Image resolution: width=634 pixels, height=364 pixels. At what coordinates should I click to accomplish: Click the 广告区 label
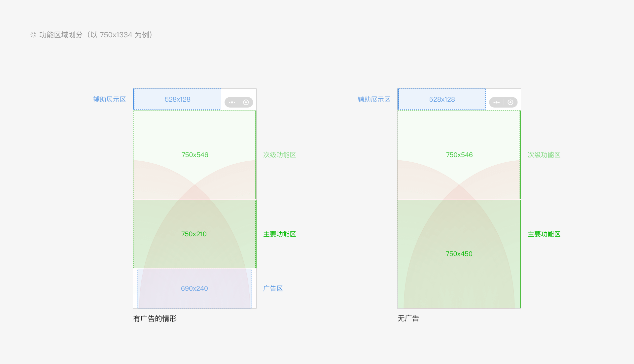point(273,288)
